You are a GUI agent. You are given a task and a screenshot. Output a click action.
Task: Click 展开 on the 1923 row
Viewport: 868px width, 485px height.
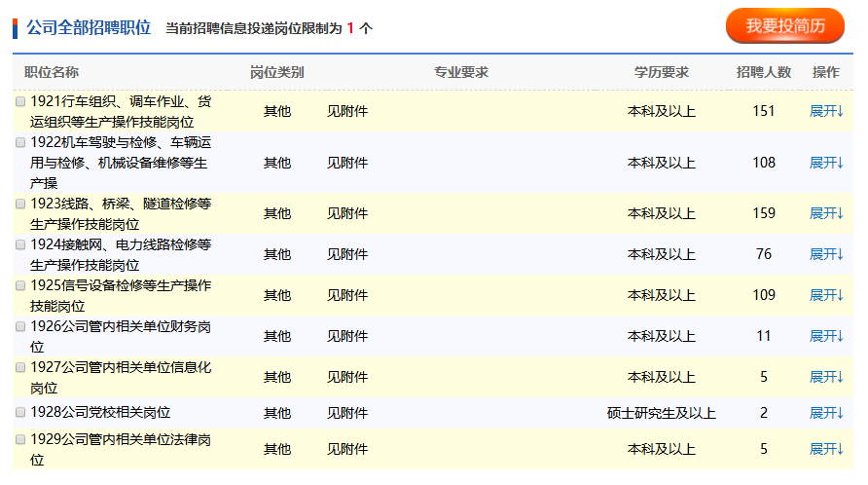pos(826,213)
